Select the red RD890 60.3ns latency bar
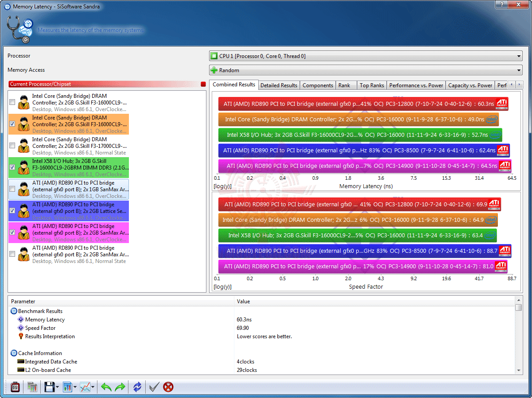This screenshot has height=398, width=532. 363,104
